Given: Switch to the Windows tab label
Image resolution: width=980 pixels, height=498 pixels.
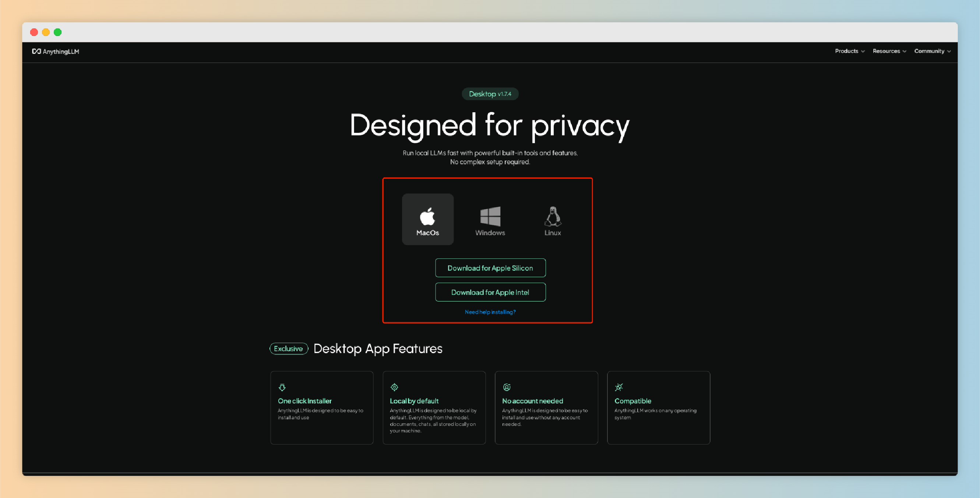Looking at the screenshot, I should point(490,233).
